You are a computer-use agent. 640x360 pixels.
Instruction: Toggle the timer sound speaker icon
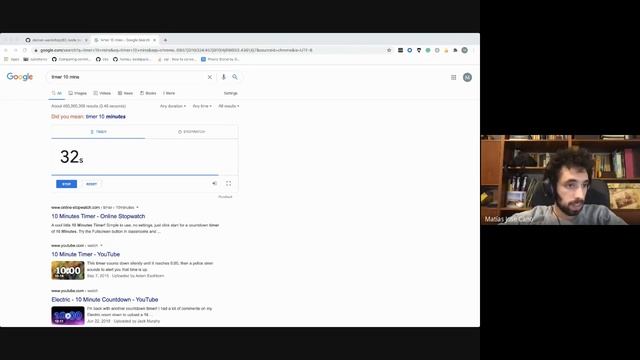click(214, 183)
